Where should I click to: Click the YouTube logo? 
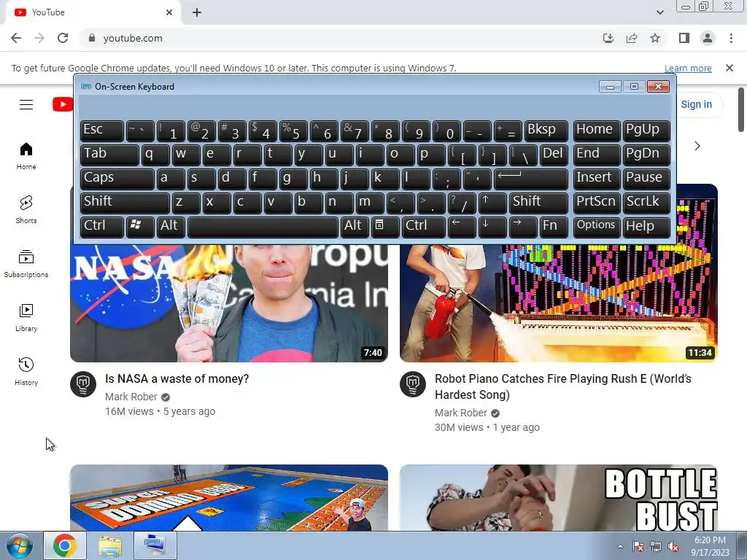pyautogui.click(x=63, y=104)
